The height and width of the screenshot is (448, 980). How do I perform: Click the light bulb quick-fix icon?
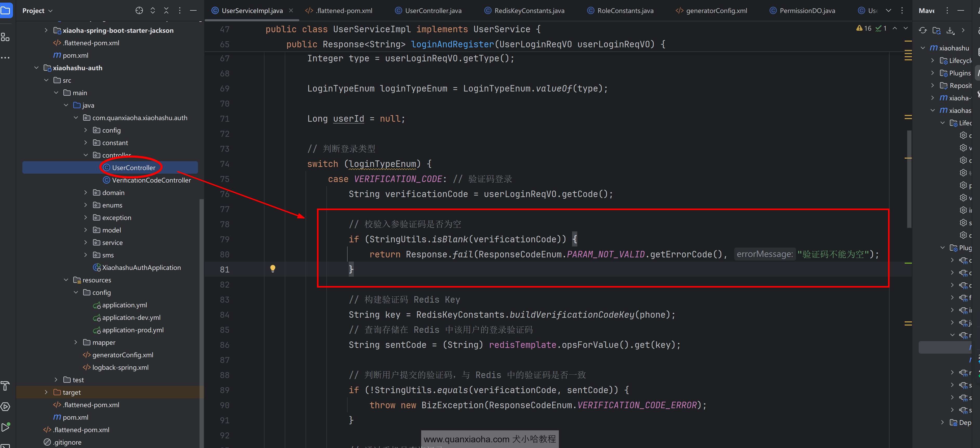[273, 269]
